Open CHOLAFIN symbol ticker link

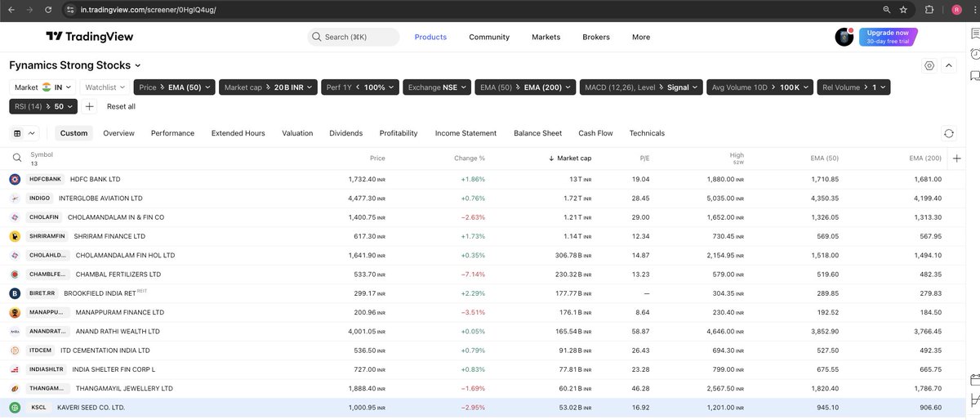click(44, 217)
